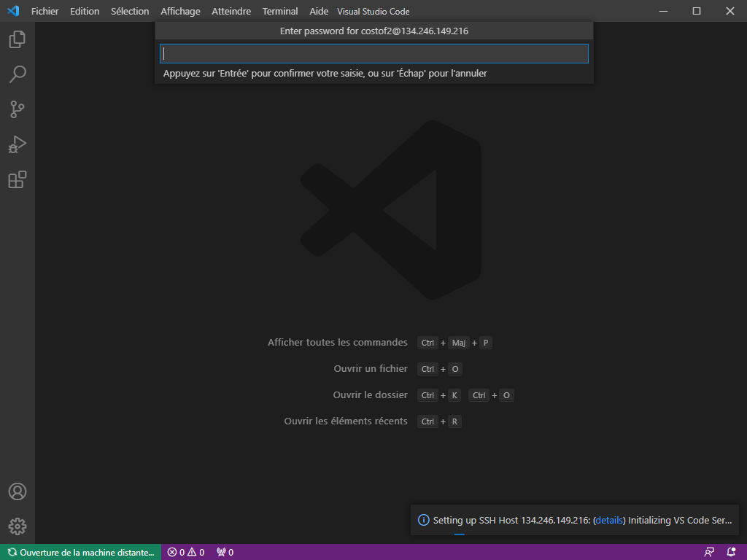
Task: Click the notifications bell in status bar
Action: tap(731, 552)
